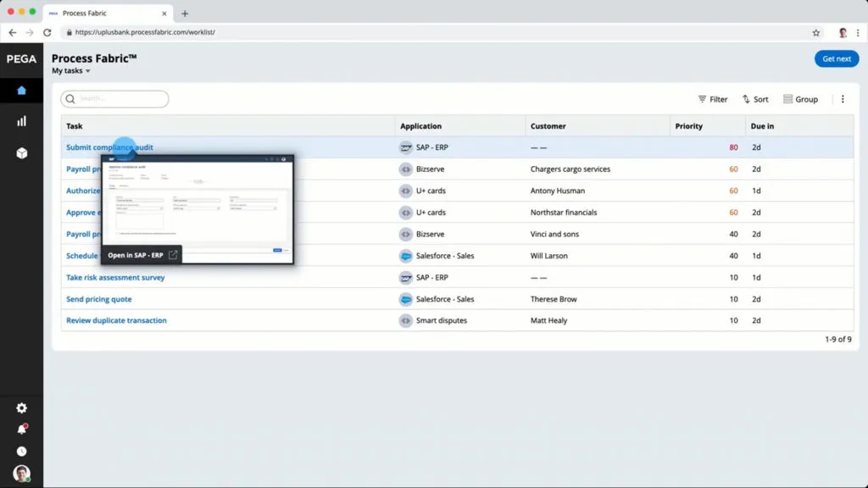Go forward in browser history

tap(30, 33)
